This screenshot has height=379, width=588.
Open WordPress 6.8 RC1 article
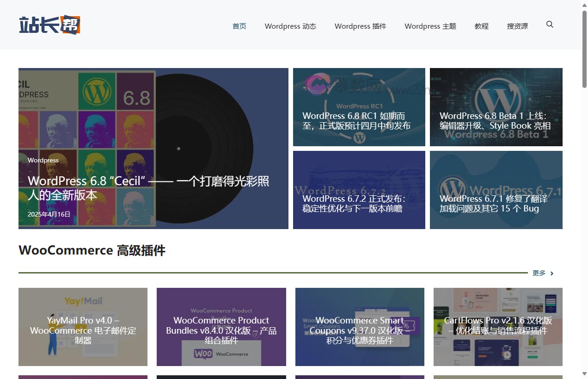[356, 121]
